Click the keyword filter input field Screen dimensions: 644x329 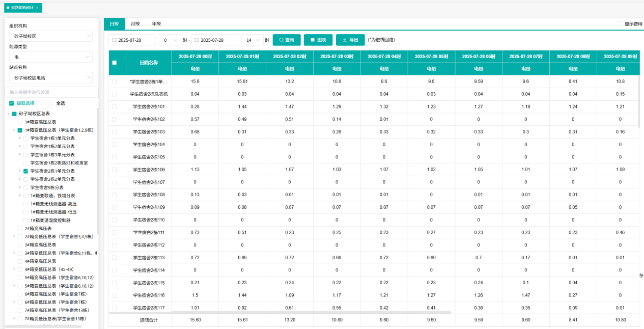point(51,92)
